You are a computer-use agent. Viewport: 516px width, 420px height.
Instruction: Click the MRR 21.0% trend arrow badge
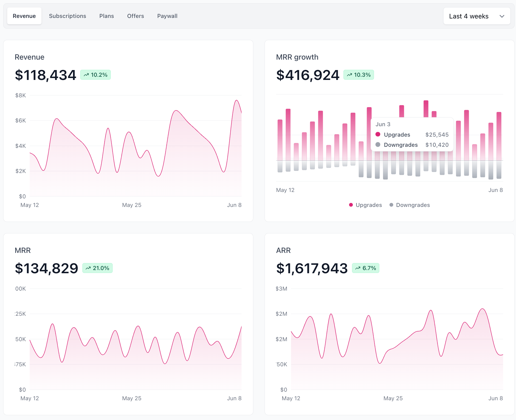pos(97,268)
